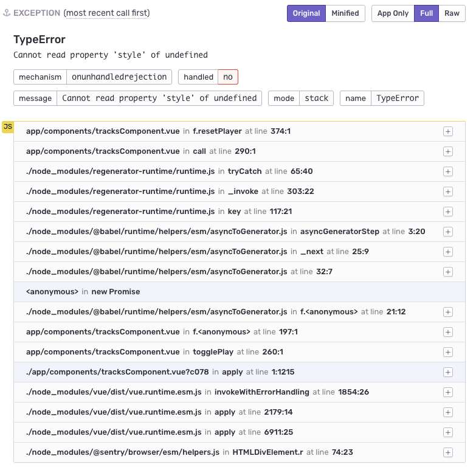The width and height of the screenshot is (476, 470).
Task: Click the message tag value text
Action: (x=159, y=98)
